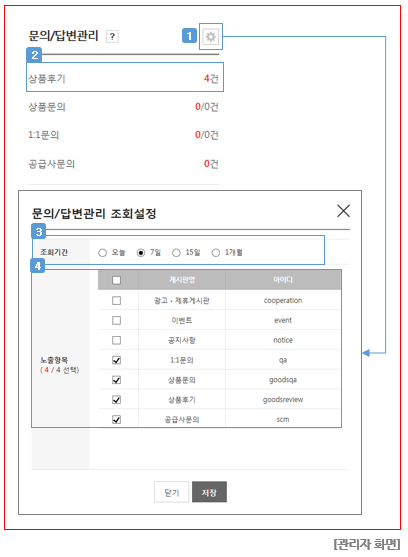Close the 조회설정 dialog with X

(343, 211)
